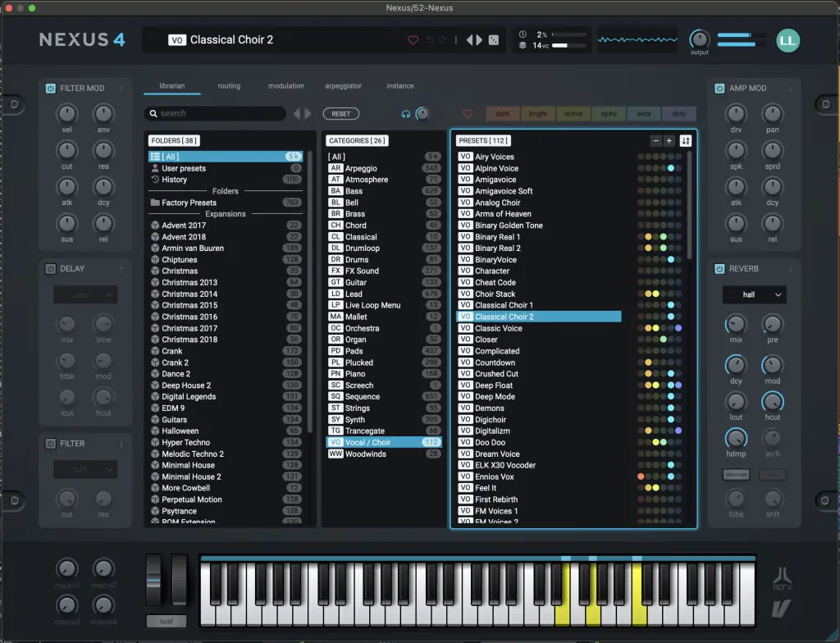The image size is (840, 643).
Task: Open the delay type dropdown
Action: click(85, 294)
